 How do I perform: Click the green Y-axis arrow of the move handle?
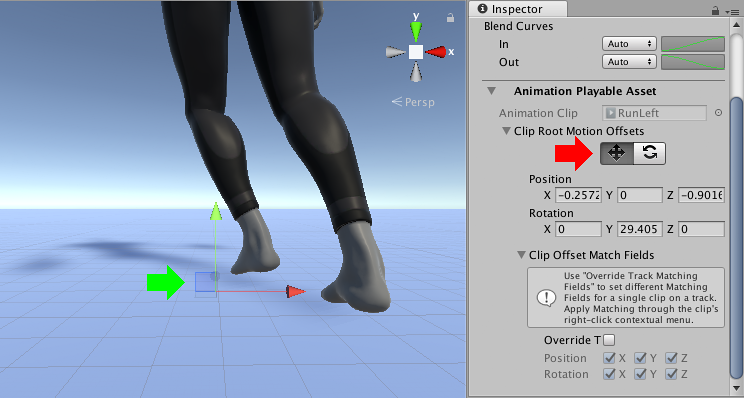[216, 212]
